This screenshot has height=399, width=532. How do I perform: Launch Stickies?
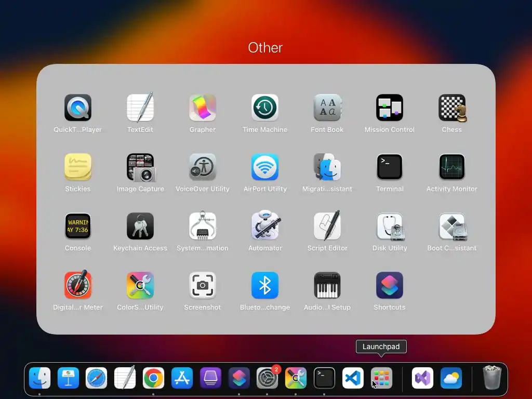[x=78, y=167]
